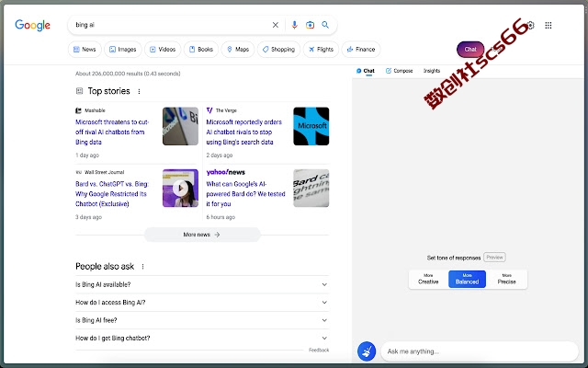Open Microsoft reportedly orders AI chatbot headline
588x368 pixels.
tap(243, 132)
